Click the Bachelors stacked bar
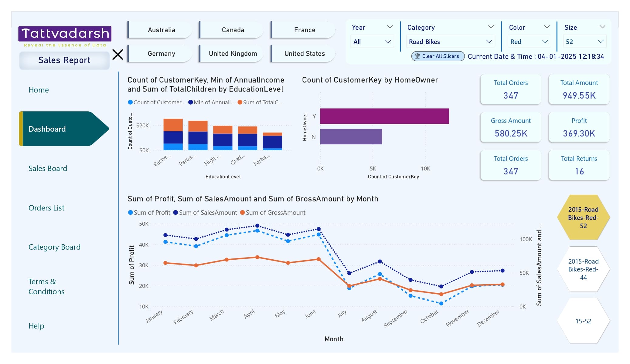This screenshot has height=364, width=630. tap(173, 134)
